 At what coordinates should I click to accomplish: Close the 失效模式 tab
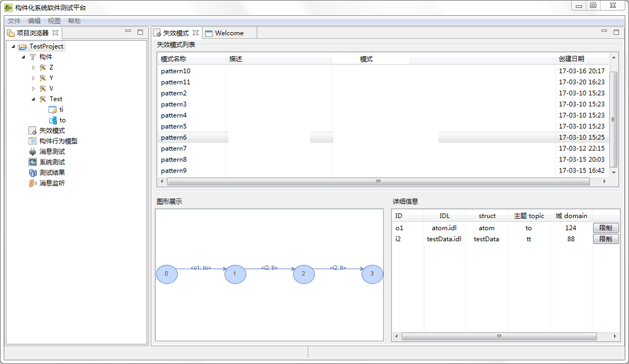click(196, 33)
